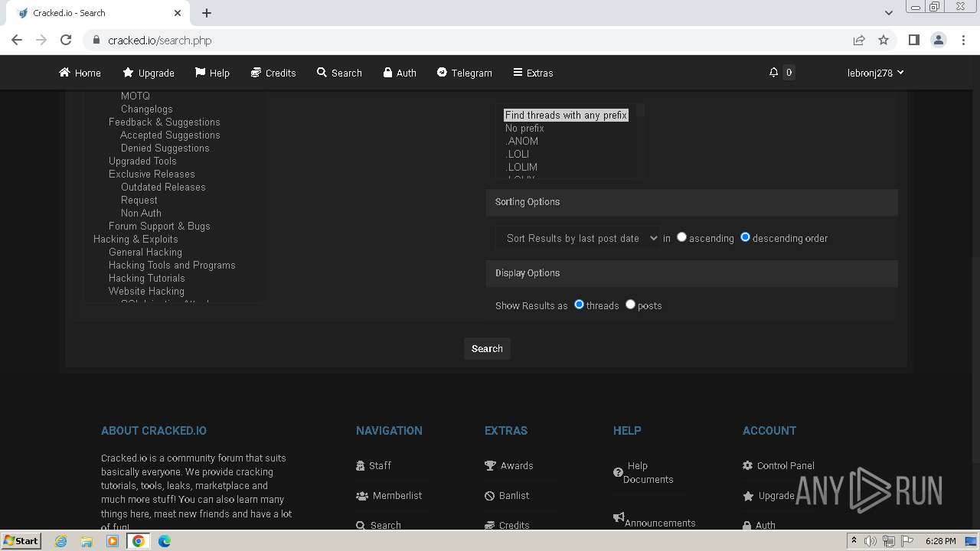Open Help in the top nav bar

click(x=212, y=73)
